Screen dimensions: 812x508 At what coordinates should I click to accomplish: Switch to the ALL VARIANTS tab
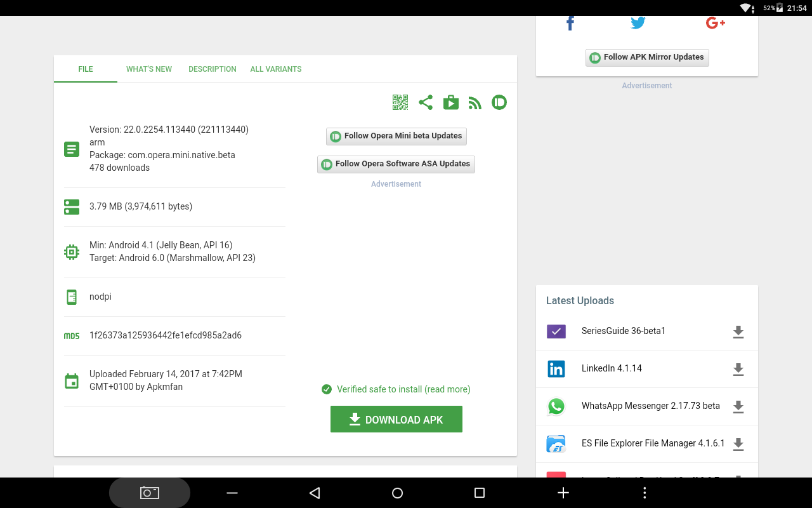(x=276, y=69)
